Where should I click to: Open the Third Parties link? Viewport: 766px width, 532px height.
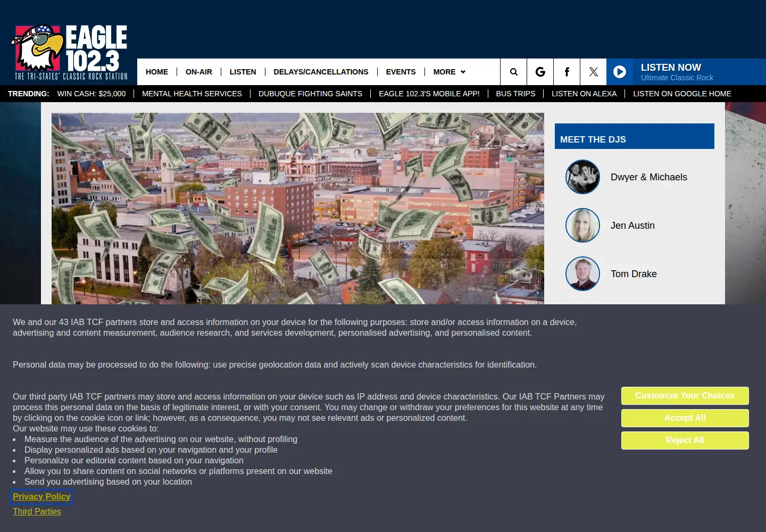[37, 511]
